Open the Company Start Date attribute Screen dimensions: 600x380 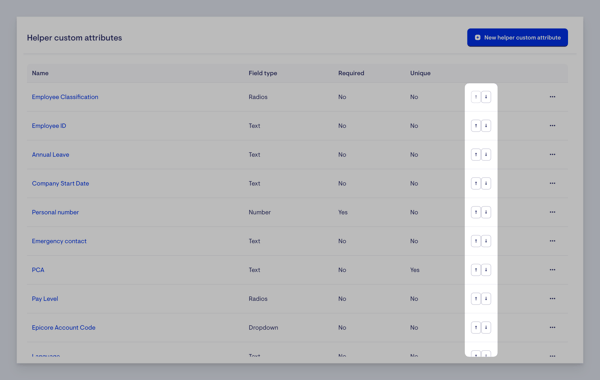tap(60, 183)
